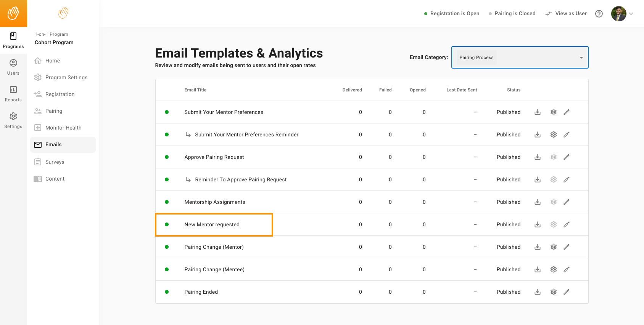Download stats for Pairing Change (Mentee)
This screenshot has width=644, height=325.
(538, 269)
